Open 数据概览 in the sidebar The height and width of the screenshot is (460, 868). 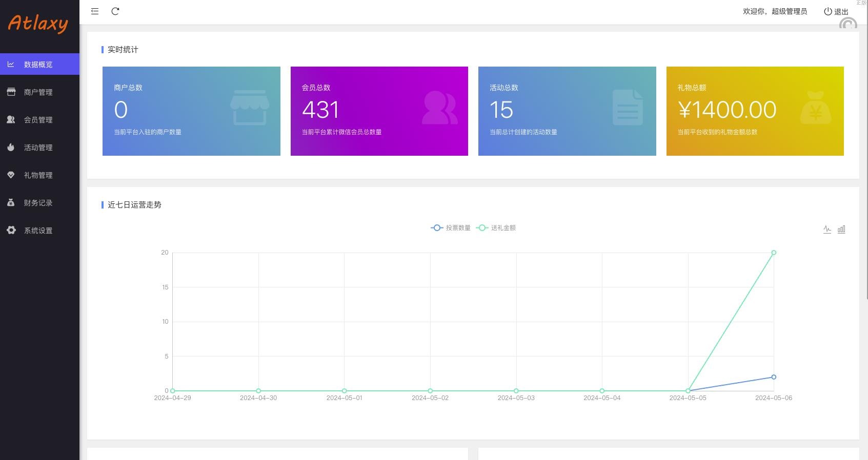pyautogui.click(x=38, y=65)
